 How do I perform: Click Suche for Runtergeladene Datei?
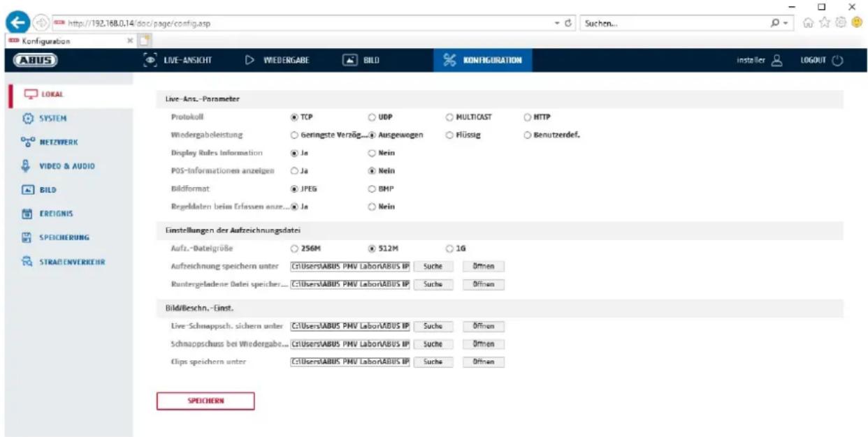[x=433, y=284]
